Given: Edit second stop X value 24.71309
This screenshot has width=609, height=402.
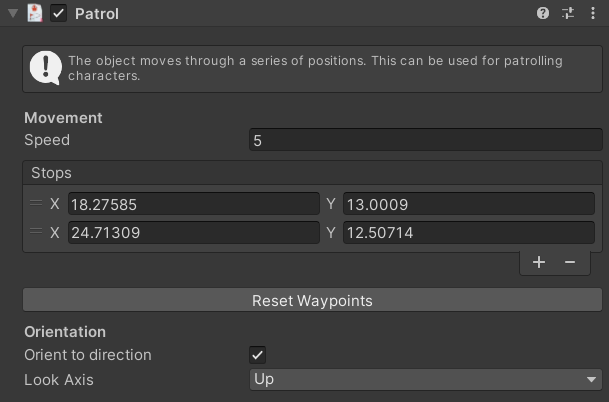Looking at the screenshot, I should coord(193,233).
